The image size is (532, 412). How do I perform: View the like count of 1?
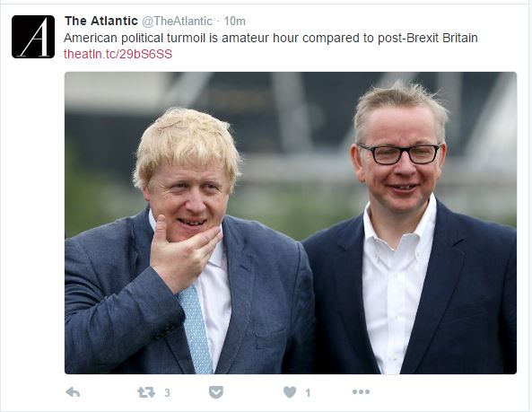(x=308, y=393)
